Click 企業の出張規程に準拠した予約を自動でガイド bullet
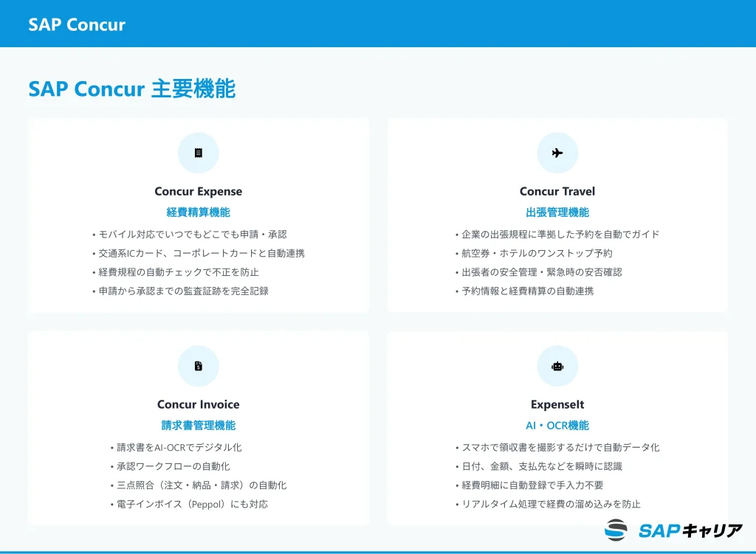The image size is (756, 554). click(557, 235)
